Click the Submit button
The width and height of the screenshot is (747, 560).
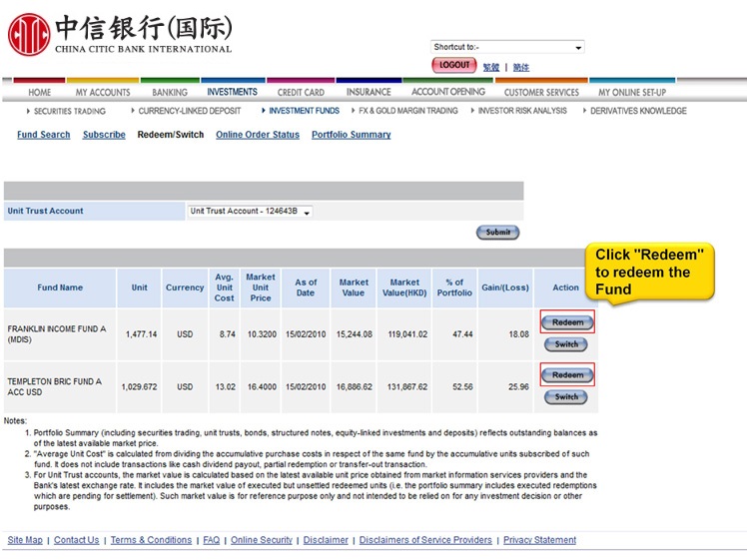tap(498, 233)
